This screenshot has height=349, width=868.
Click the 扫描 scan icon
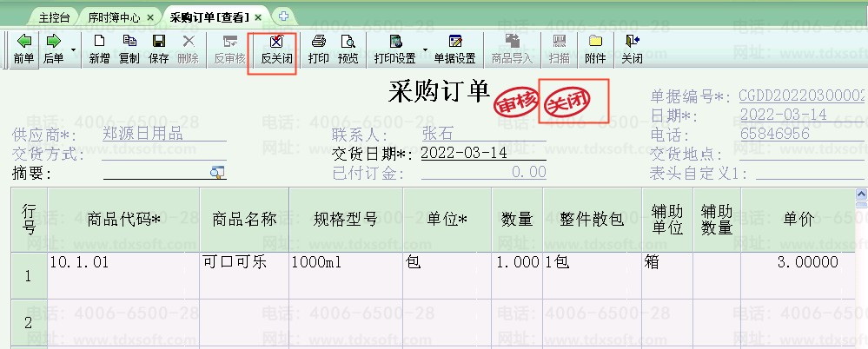click(559, 49)
